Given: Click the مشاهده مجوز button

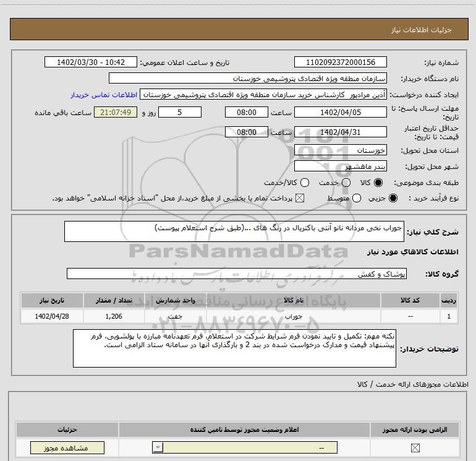Looking at the screenshot, I should coord(67,447).
